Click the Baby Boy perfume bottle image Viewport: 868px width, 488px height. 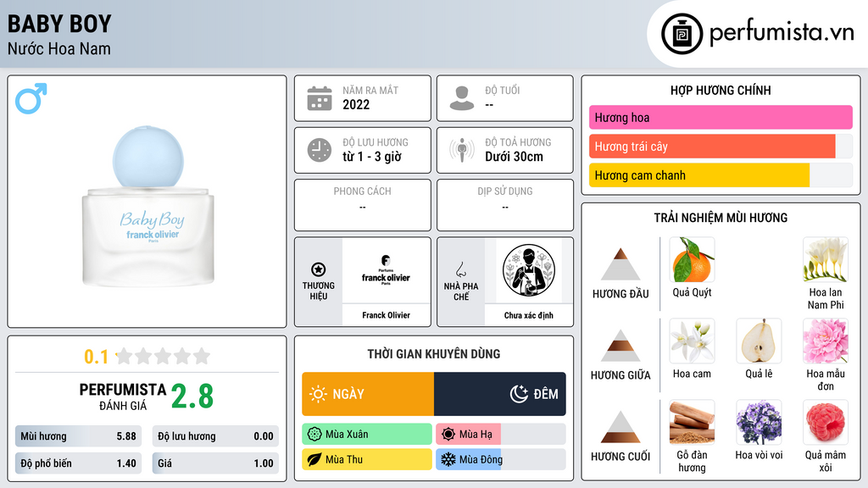click(x=147, y=206)
